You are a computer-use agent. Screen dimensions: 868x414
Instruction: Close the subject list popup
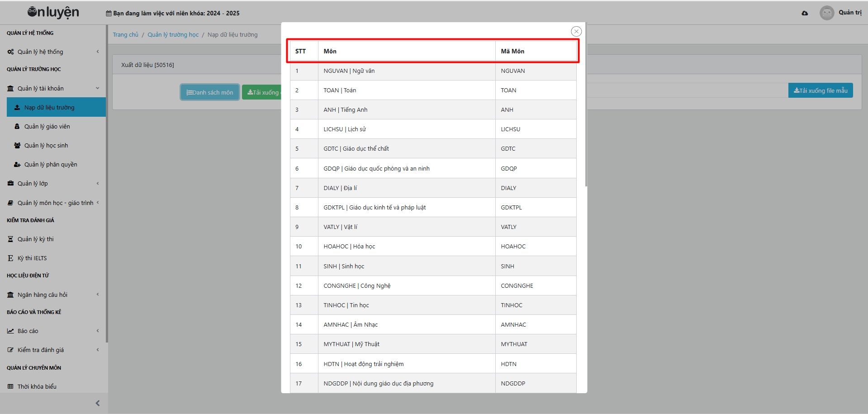coord(576,31)
